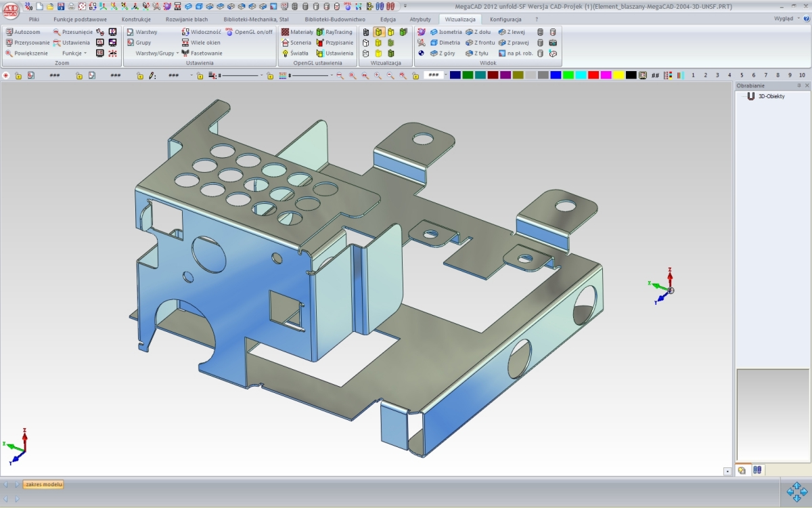Viewport: 812px width, 508px height.
Task: Click the Przypisanie button
Action: (x=337, y=42)
